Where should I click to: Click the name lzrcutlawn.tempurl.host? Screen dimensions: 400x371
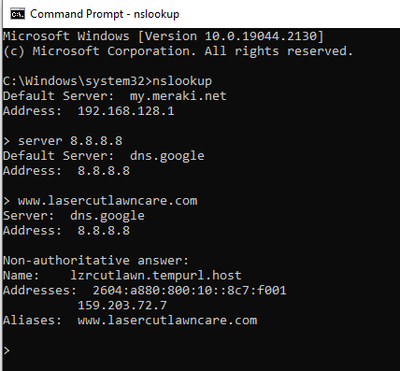click(156, 275)
